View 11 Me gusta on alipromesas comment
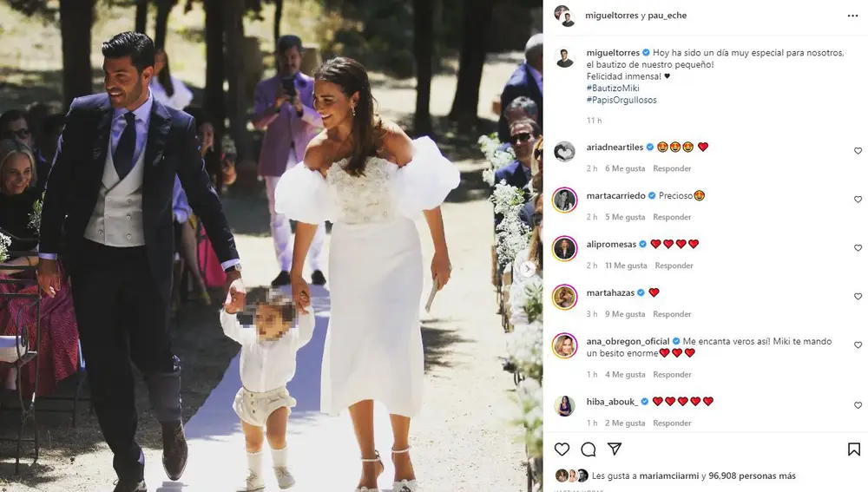This screenshot has height=492, width=868. [x=626, y=266]
